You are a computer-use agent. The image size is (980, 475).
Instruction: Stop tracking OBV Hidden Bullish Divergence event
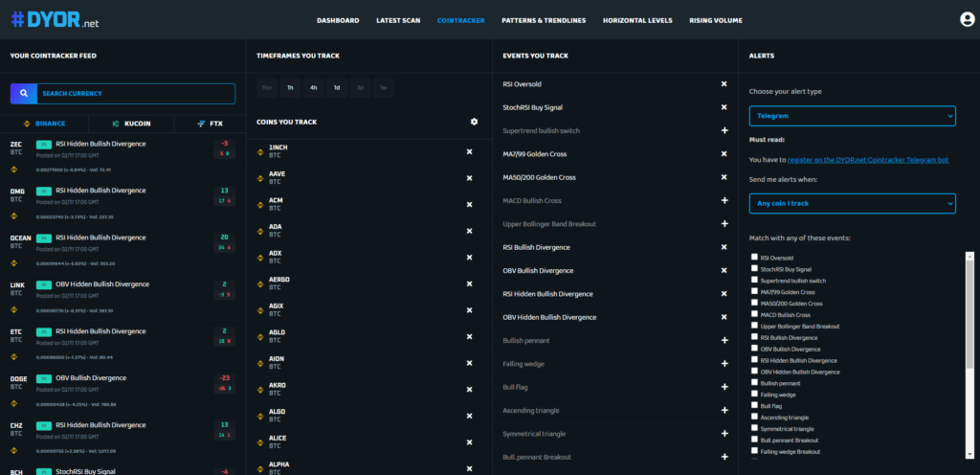click(724, 318)
